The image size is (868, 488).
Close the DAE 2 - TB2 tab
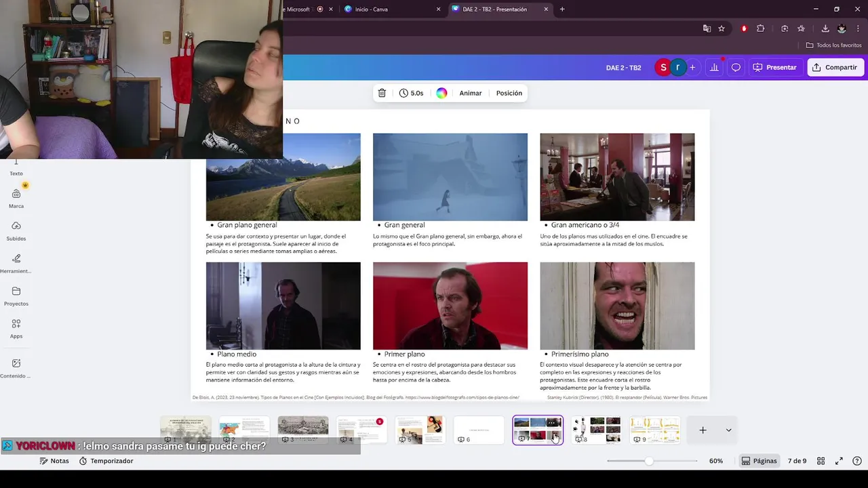(x=546, y=9)
